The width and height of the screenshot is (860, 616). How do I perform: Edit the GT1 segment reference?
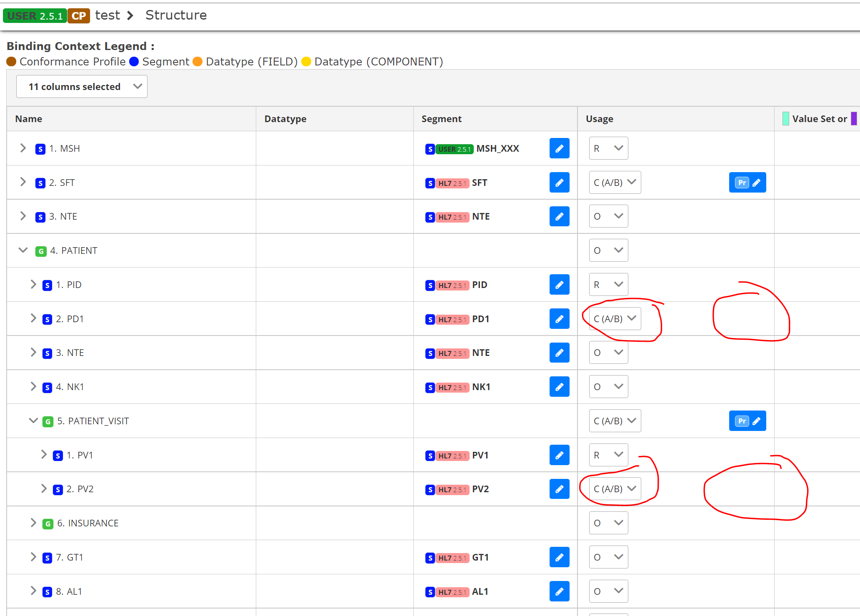pos(559,557)
